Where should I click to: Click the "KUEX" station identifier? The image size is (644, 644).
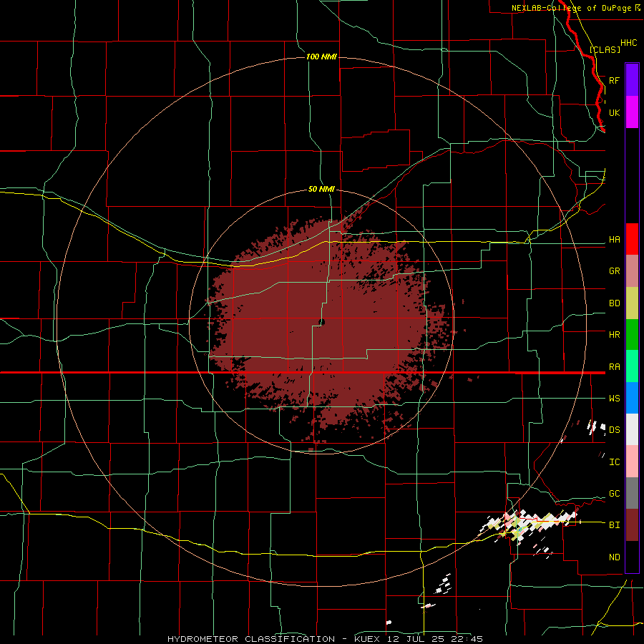367,639
